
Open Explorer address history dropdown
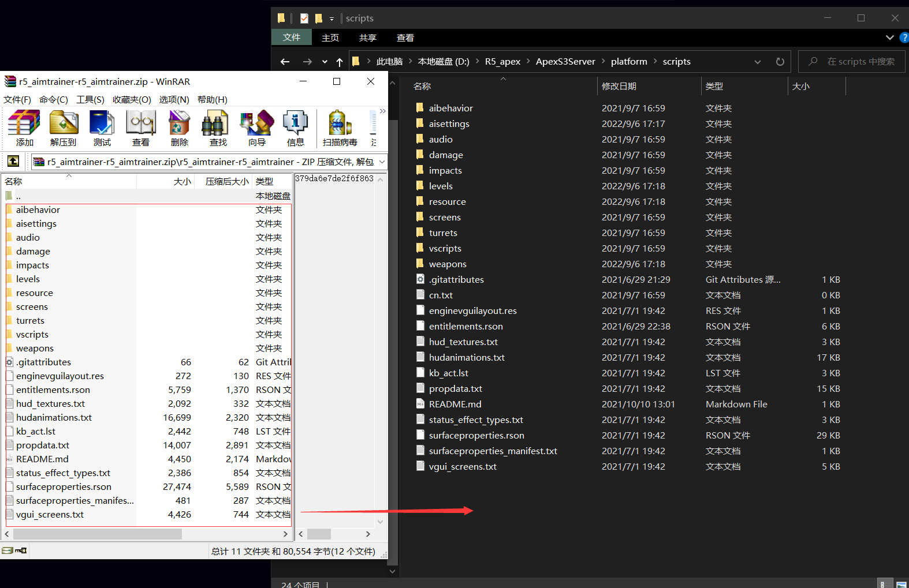click(x=758, y=62)
